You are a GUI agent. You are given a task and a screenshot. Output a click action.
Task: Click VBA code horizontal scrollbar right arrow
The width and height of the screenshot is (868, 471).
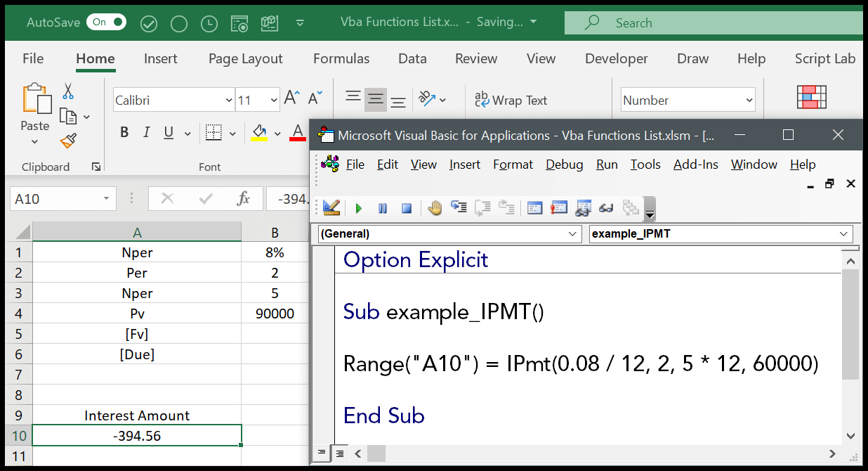point(832,453)
